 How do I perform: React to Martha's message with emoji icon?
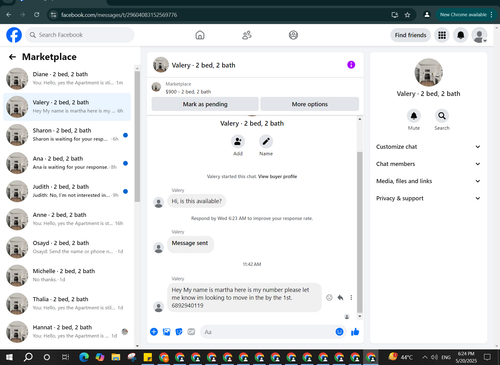pyautogui.click(x=329, y=298)
